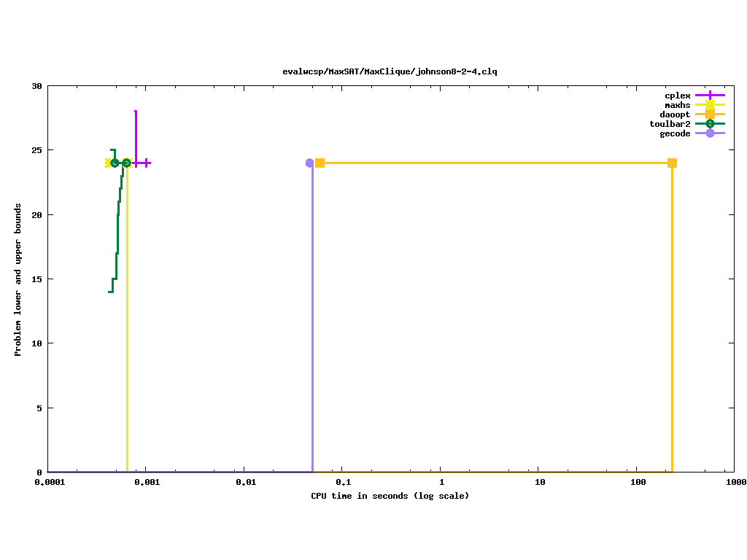747x560 pixels.
Task: Select the maxhs legend label text
Action: pyautogui.click(x=677, y=105)
